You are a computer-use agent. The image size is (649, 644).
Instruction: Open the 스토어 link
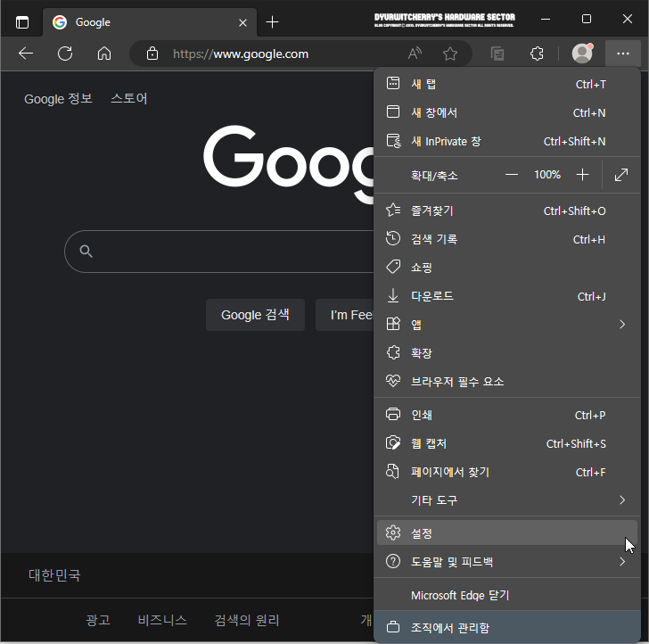coord(129,99)
